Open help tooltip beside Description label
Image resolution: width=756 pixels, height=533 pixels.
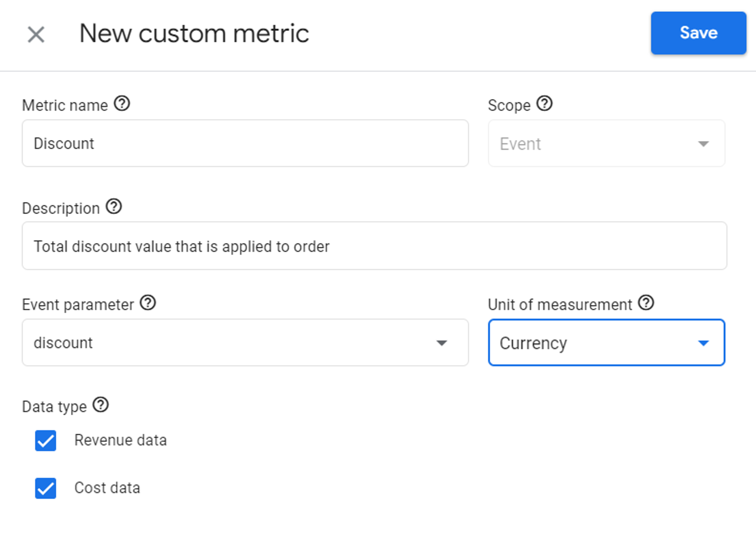pos(114,207)
